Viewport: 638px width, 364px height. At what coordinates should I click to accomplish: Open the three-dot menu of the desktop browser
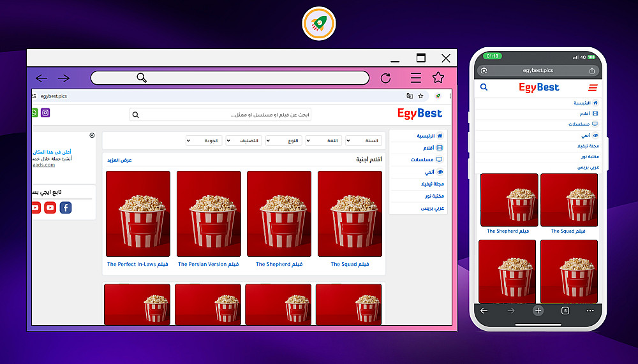450,96
